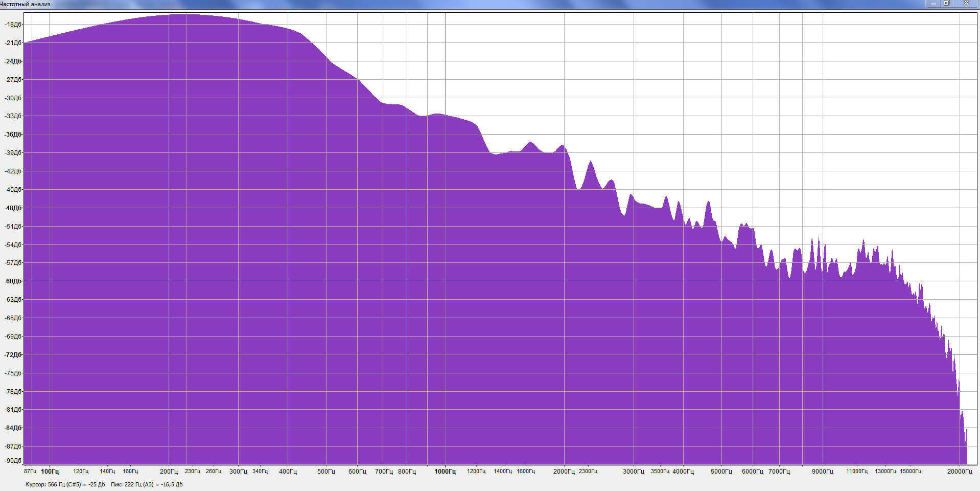Click the "600Гц" frequency axis label
This screenshot has width=980, height=491.
tap(358, 472)
